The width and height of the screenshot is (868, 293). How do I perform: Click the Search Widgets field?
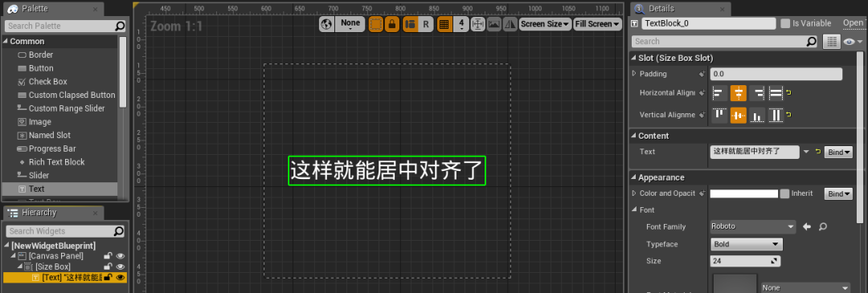pyautogui.click(x=65, y=231)
